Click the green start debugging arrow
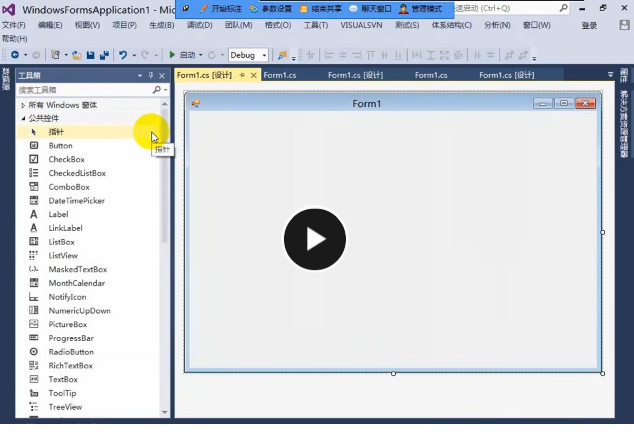Viewport: 634px width, 447px height. coord(172,55)
